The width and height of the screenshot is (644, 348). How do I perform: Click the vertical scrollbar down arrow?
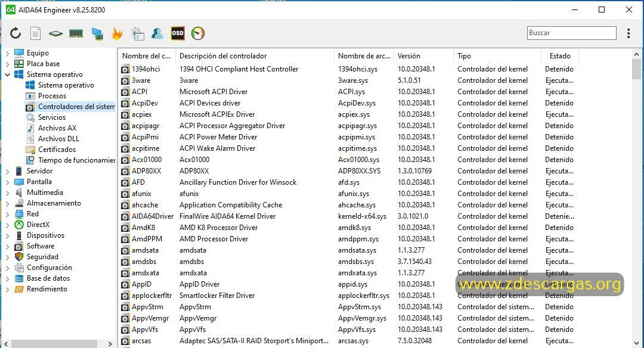[636, 343]
